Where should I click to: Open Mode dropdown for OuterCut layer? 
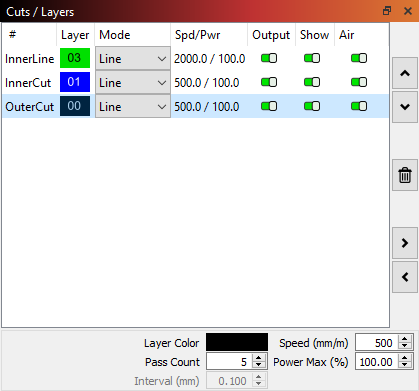click(133, 106)
